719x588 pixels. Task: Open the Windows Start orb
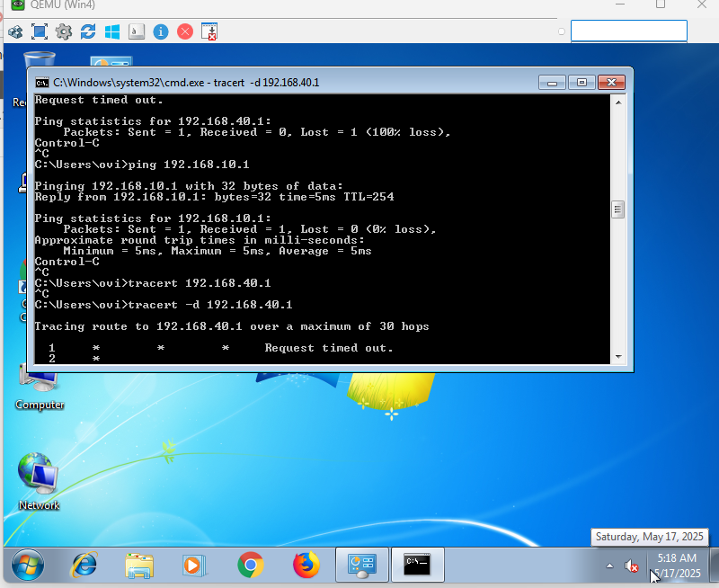(x=28, y=565)
